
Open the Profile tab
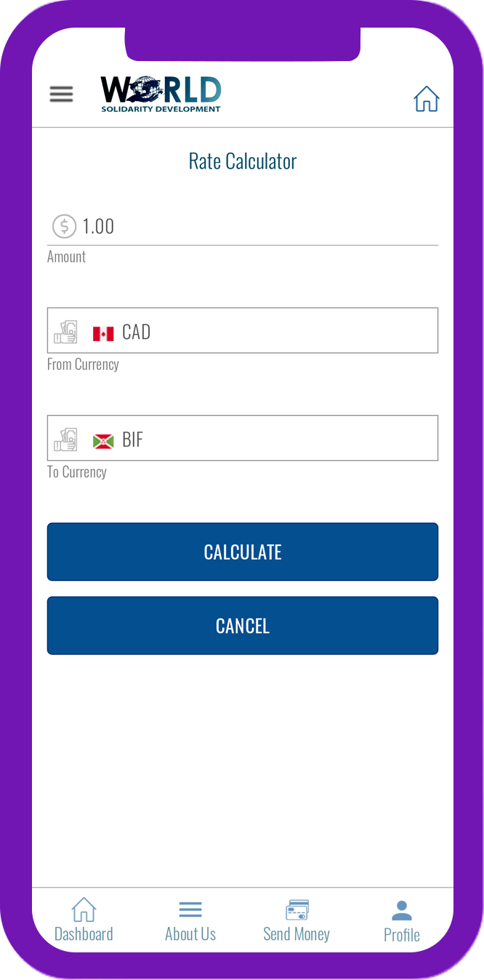coord(402,921)
